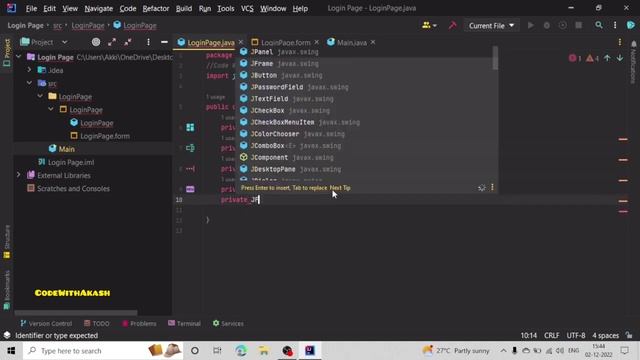Open the Windows Start menu
640x360 pixels.
point(11,351)
